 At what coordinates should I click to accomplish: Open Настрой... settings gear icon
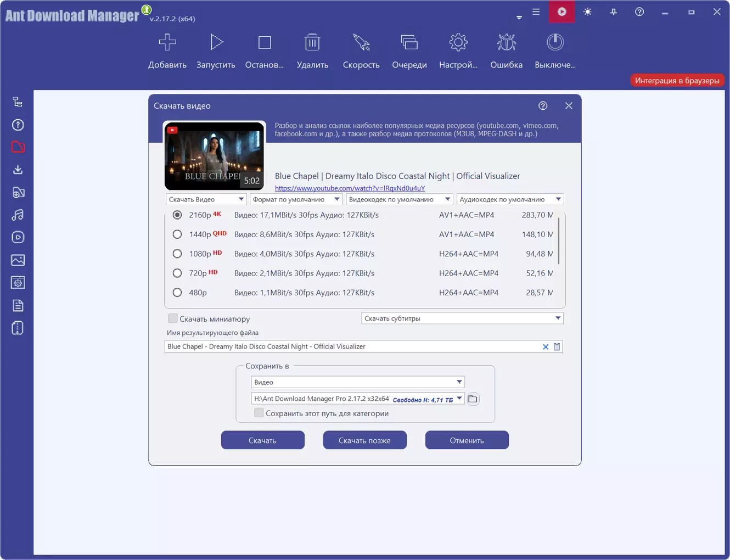458,42
